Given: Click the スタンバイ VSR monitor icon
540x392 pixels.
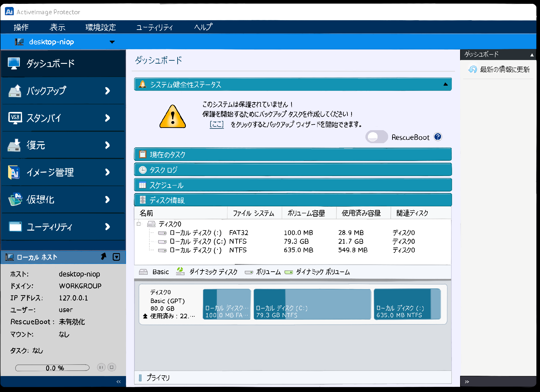Looking at the screenshot, I should point(15,118).
